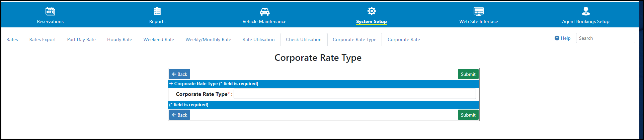644x140 pixels.
Task: Click the top Submit button
Action: click(x=468, y=74)
